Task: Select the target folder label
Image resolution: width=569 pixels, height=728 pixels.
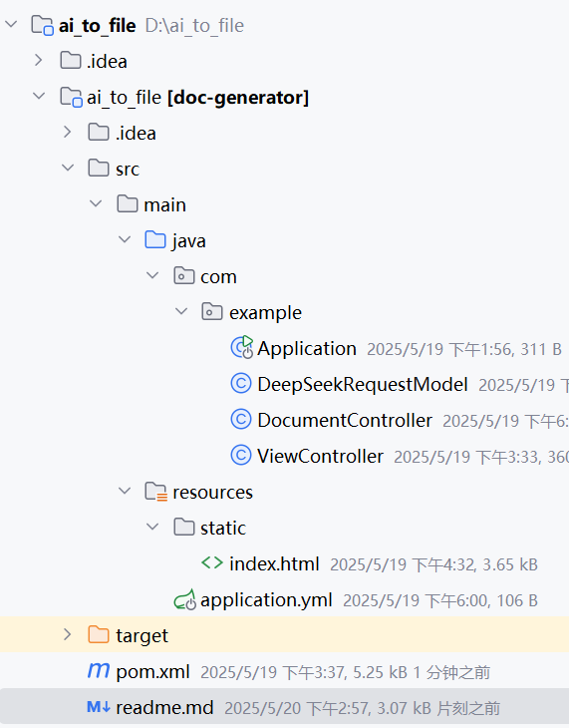Action: (x=142, y=636)
